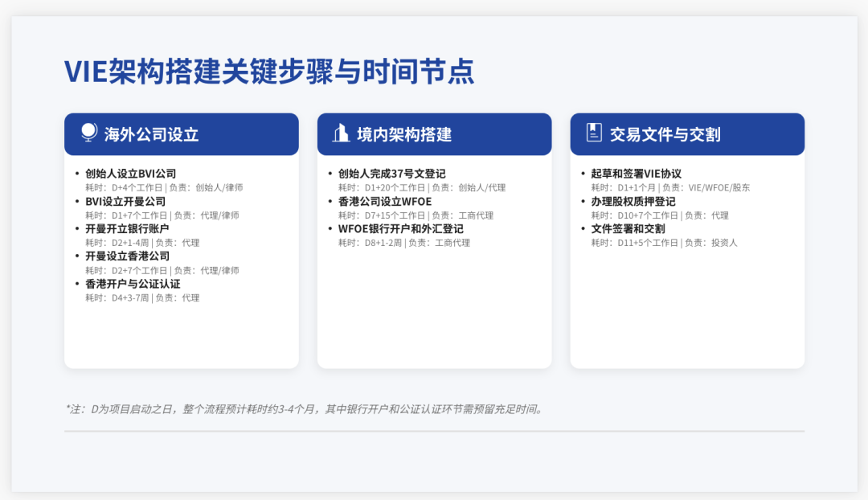Click the bullet 起草和签署VIE协议

coord(636,174)
